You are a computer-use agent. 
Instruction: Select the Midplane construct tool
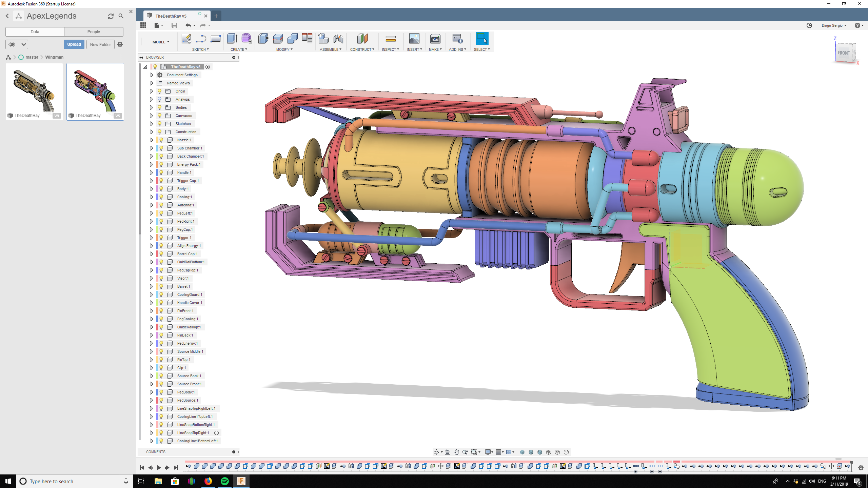362,39
